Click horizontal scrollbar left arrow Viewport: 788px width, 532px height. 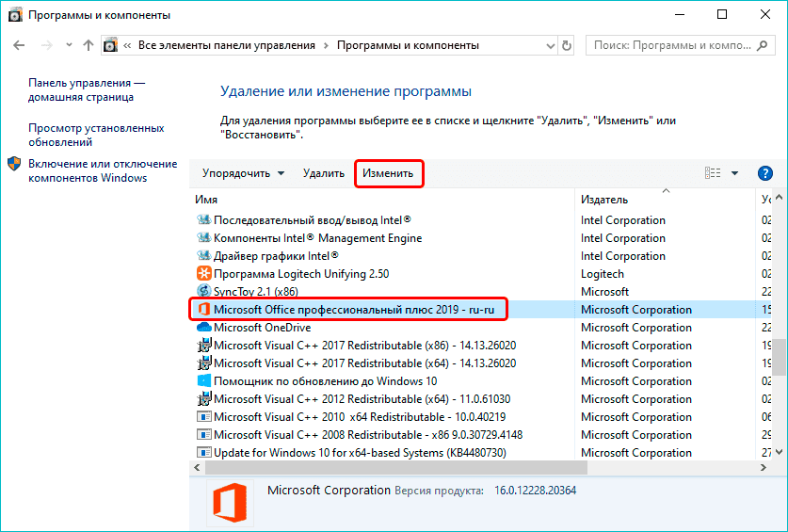(197, 468)
